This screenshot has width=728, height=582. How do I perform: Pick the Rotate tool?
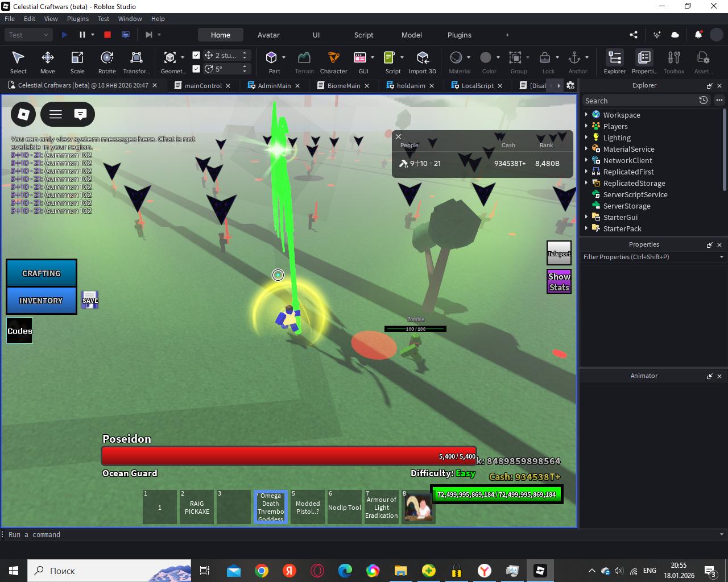pos(107,62)
